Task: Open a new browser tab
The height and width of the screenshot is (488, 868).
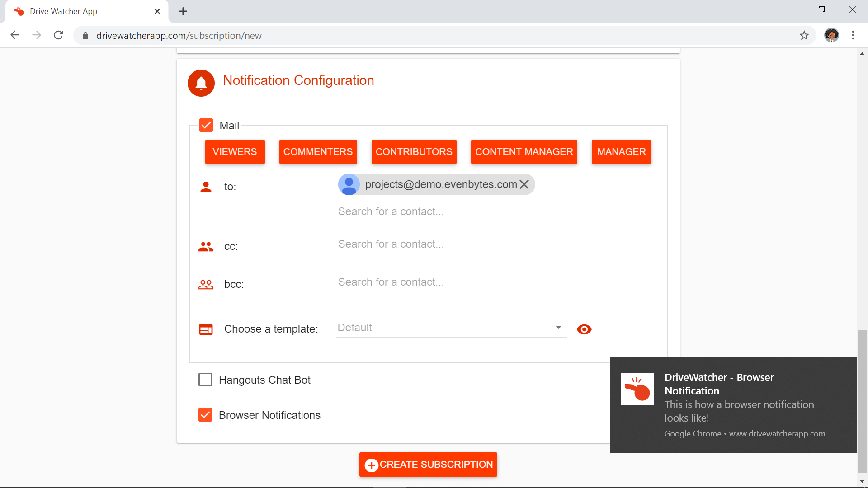Action: point(183,11)
